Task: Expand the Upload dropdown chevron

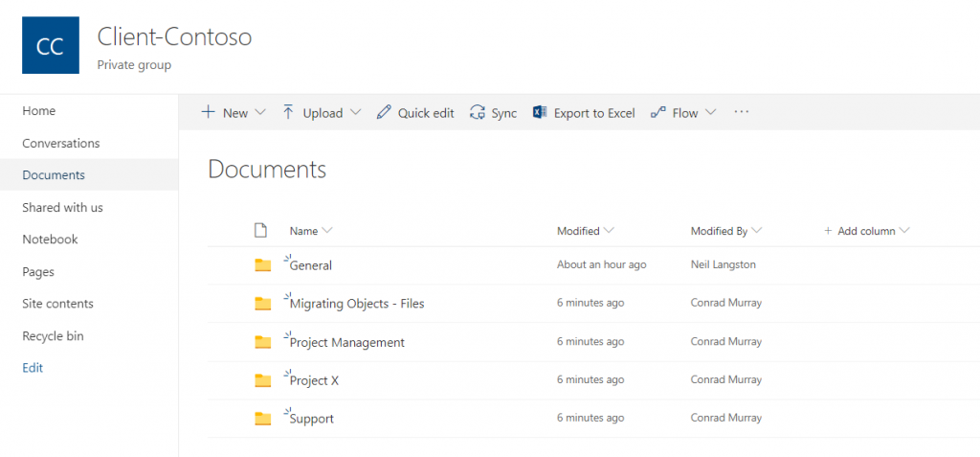Action: pos(356,113)
